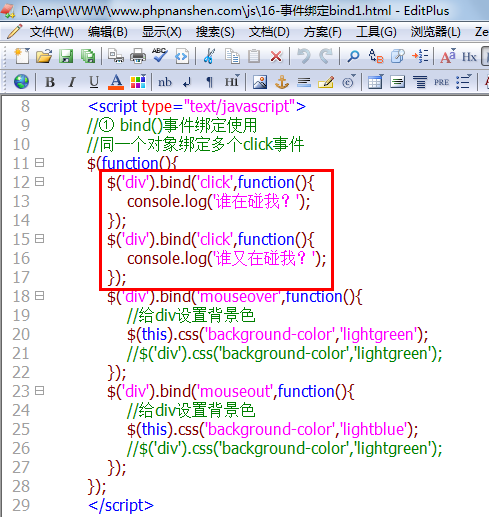Open a file with the folder icon
Screen dimensions: 489x517
pos(44,56)
